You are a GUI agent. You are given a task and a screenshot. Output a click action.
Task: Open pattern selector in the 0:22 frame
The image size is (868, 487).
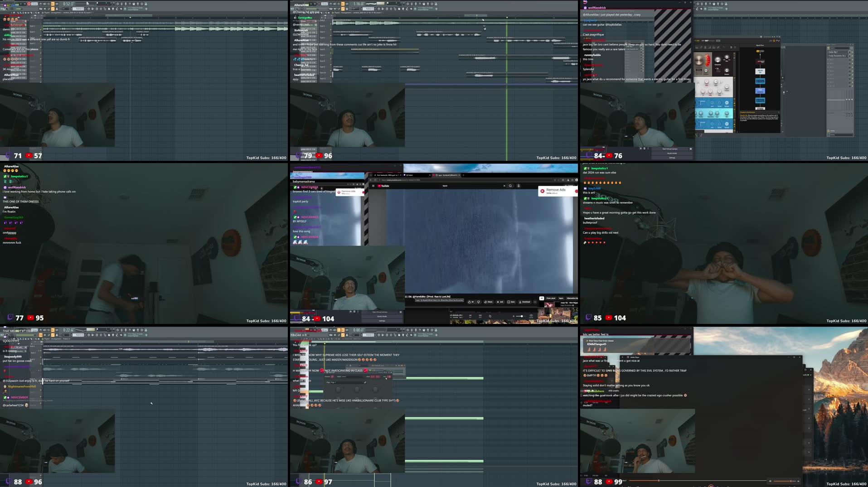(x=78, y=335)
